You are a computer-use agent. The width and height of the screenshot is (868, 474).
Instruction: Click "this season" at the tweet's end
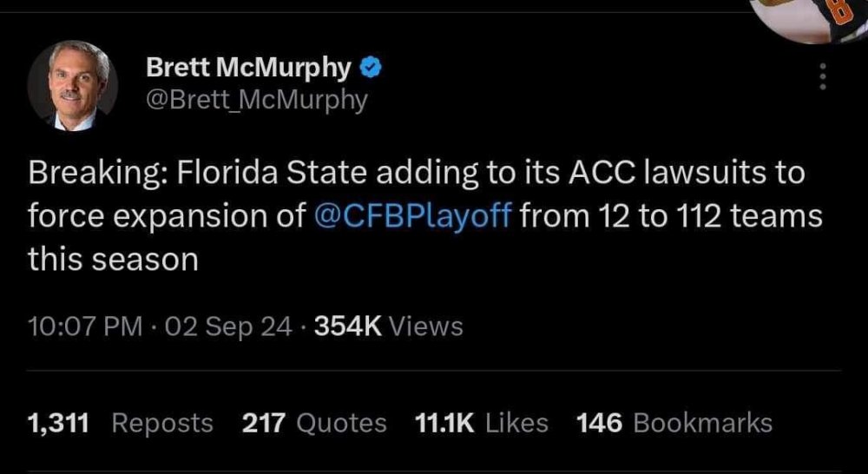click(x=113, y=258)
